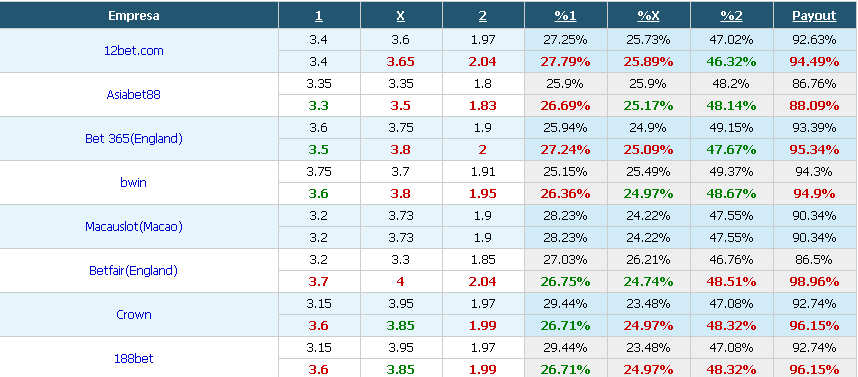
Task: Select Betfair's 98.96% payout cell
Action: [x=814, y=282]
